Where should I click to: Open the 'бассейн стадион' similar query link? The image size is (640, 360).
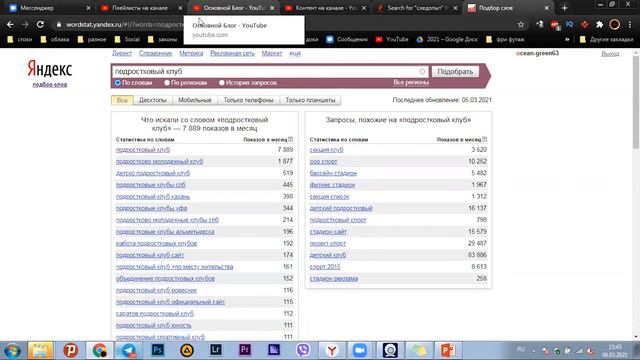[333, 173]
